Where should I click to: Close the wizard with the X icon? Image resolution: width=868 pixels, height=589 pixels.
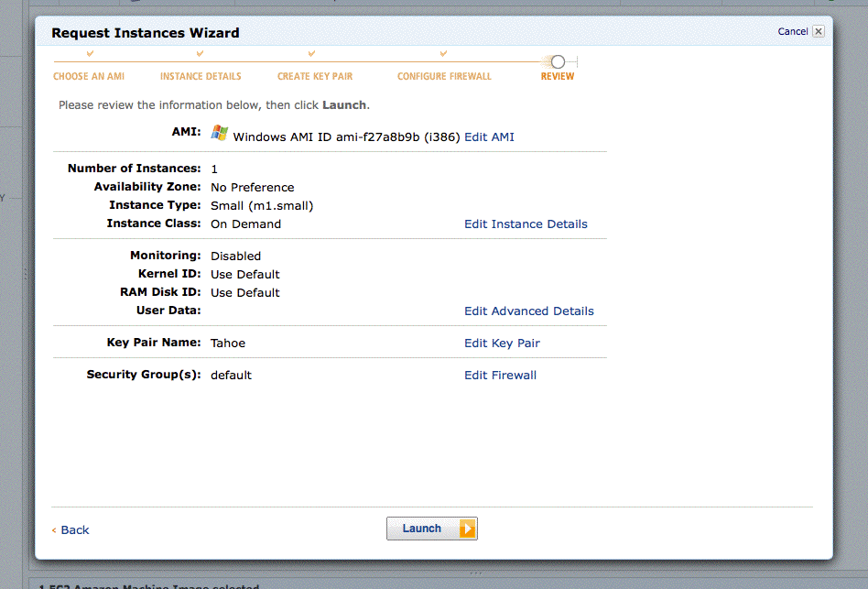[x=819, y=31]
